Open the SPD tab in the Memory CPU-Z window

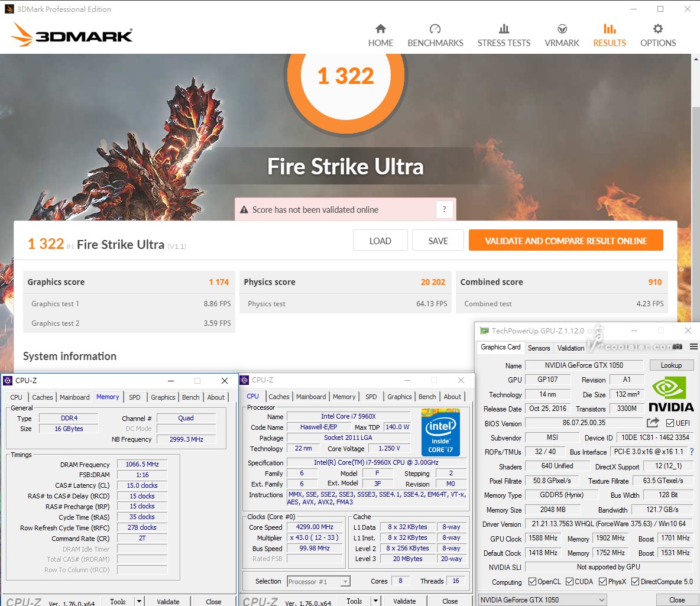[134, 397]
